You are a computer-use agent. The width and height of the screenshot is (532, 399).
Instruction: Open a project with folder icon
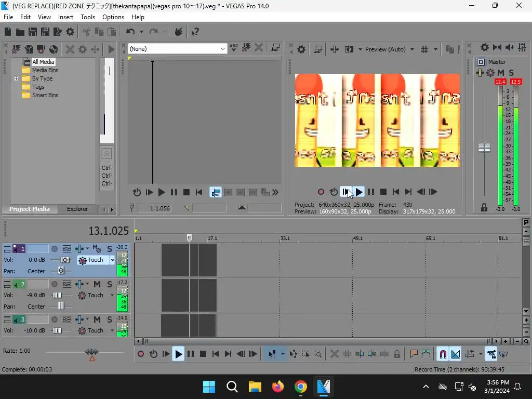click(20, 32)
